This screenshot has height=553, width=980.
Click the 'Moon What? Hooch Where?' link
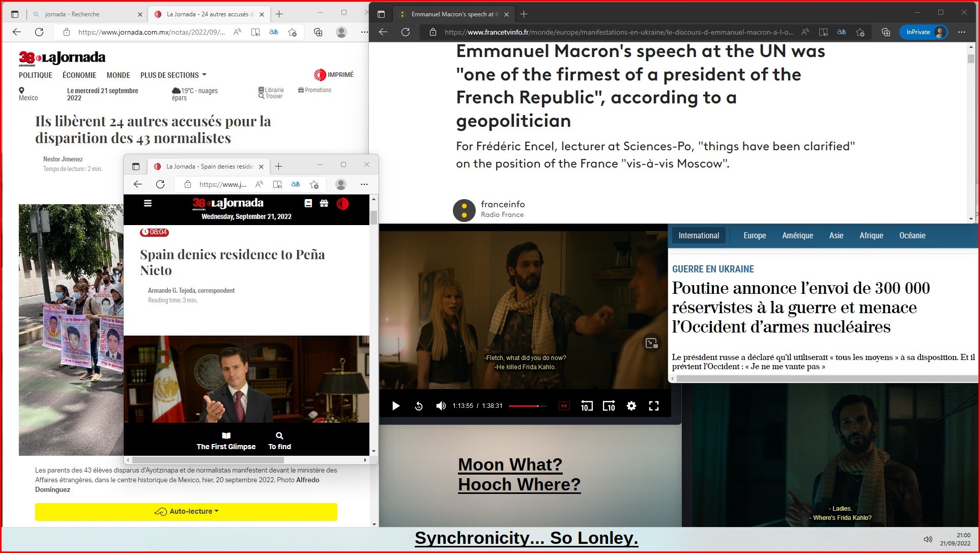click(x=519, y=475)
